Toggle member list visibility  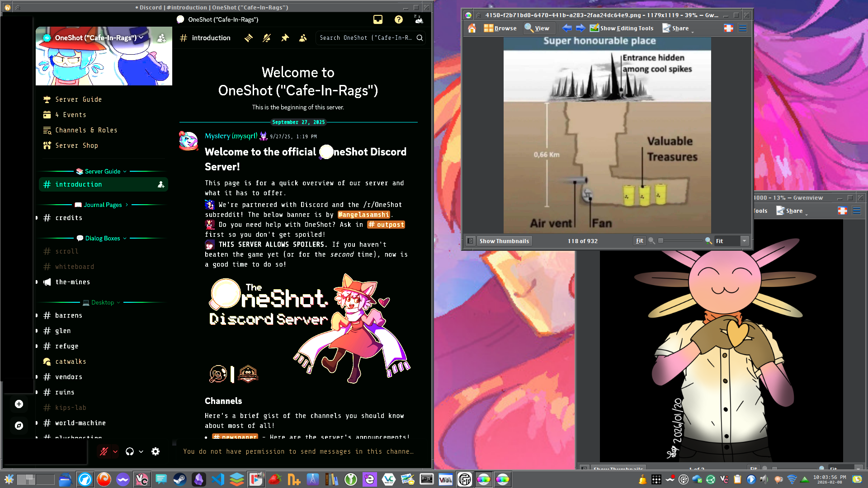click(x=303, y=38)
